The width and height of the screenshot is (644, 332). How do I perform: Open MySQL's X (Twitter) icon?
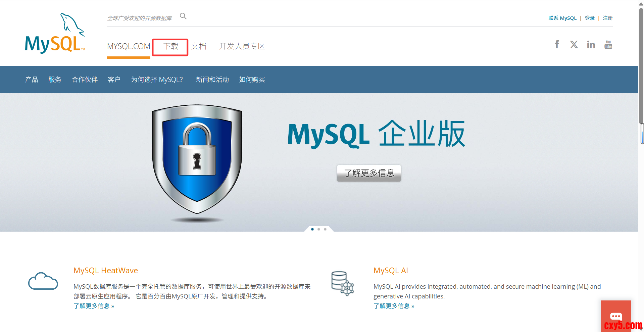tap(574, 44)
